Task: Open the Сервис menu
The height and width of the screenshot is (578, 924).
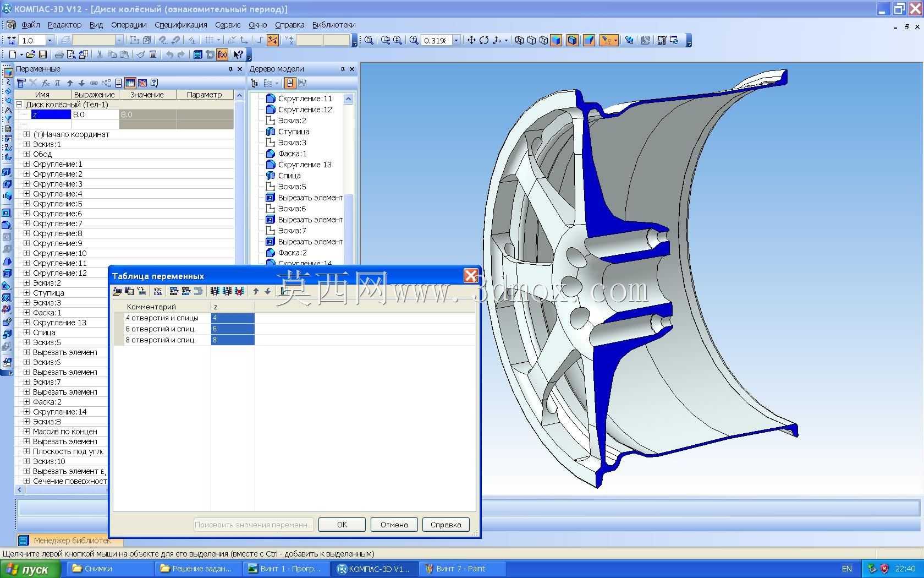Action: click(228, 25)
